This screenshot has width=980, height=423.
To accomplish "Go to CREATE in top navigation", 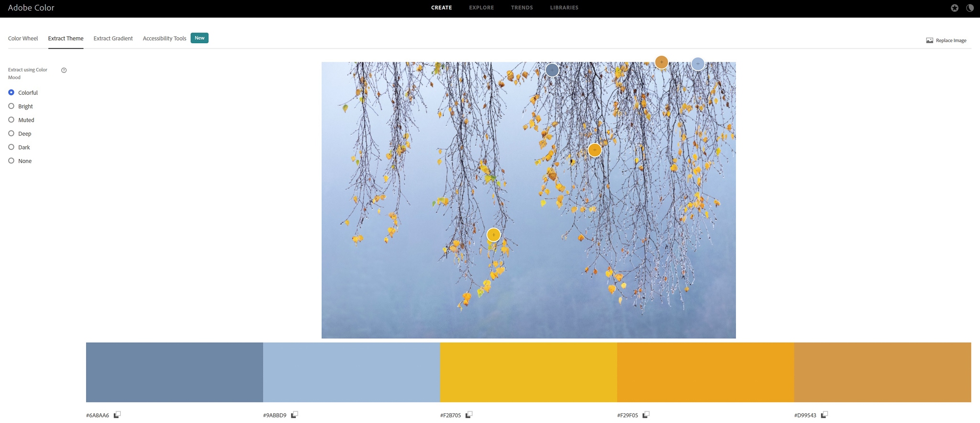I will pyautogui.click(x=441, y=8).
